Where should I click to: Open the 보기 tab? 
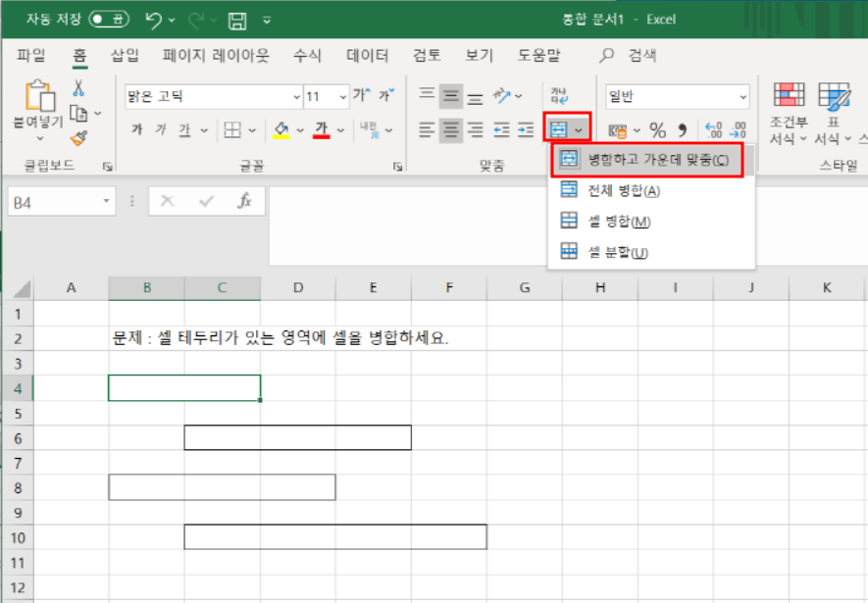(479, 55)
